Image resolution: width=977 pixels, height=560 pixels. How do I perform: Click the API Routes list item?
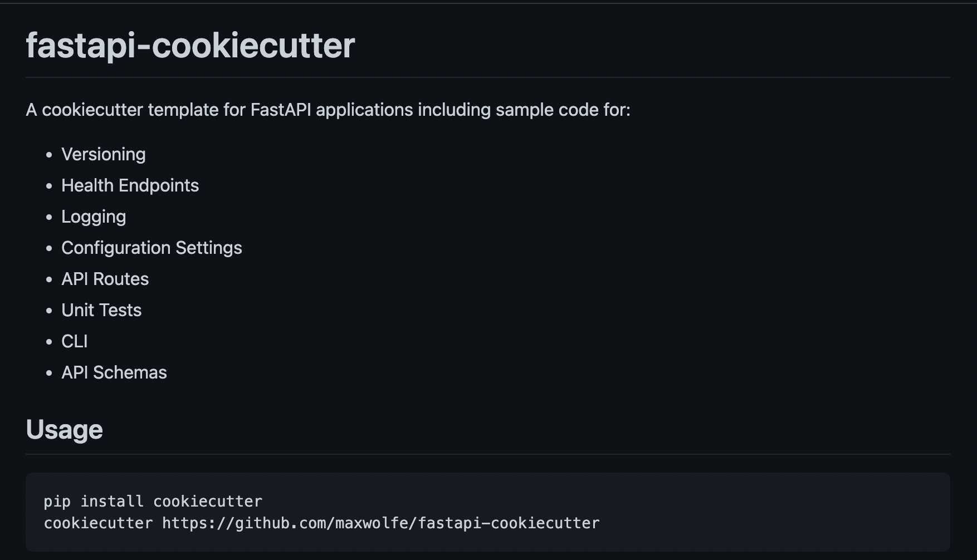pyautogui.click(x=105, y=279)
